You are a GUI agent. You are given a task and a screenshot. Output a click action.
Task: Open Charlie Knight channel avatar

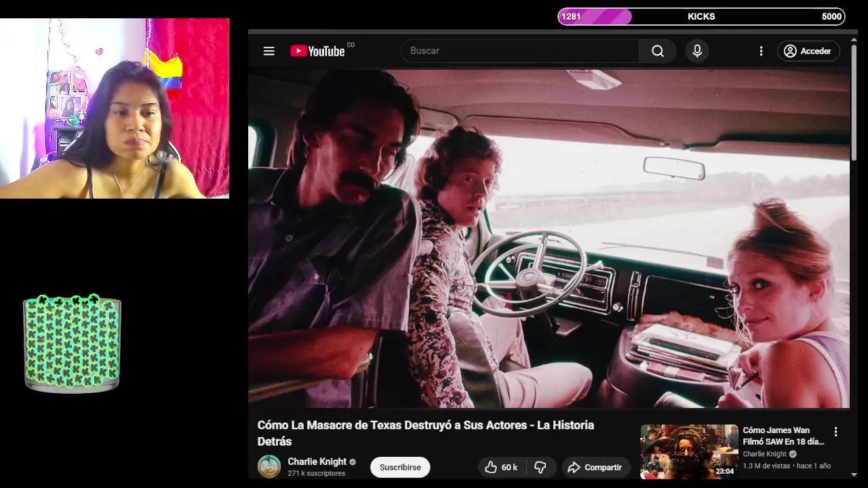(269, 466)
